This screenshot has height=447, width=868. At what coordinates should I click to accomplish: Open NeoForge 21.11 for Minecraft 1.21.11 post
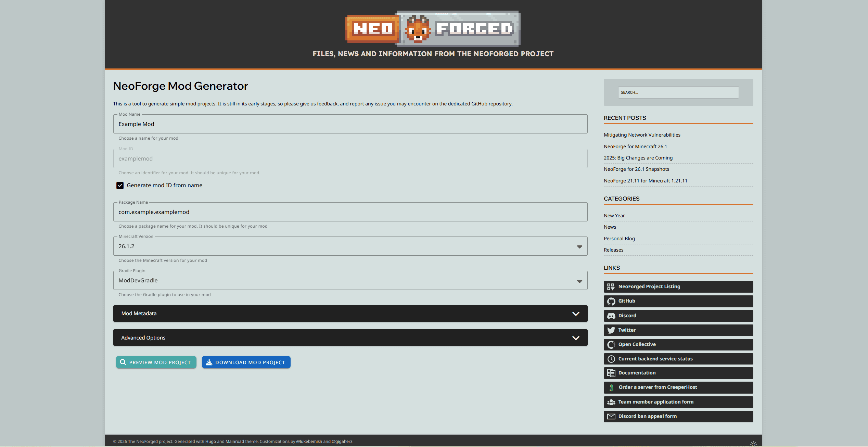(645, 181)
